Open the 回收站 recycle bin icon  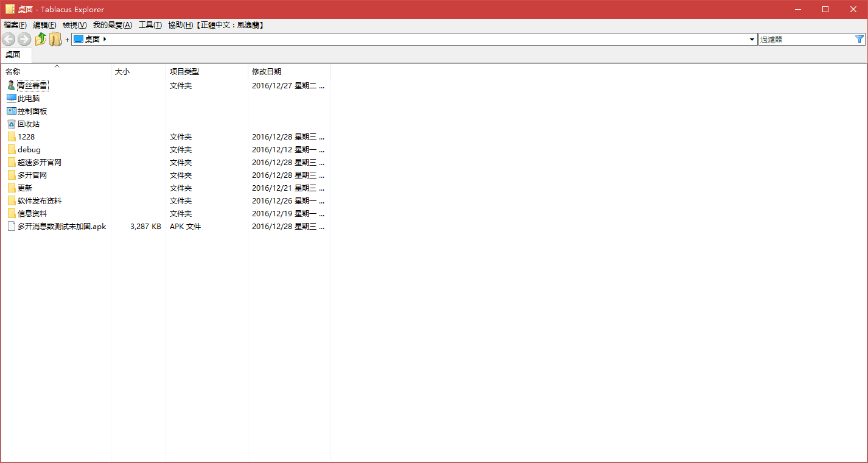12,123
